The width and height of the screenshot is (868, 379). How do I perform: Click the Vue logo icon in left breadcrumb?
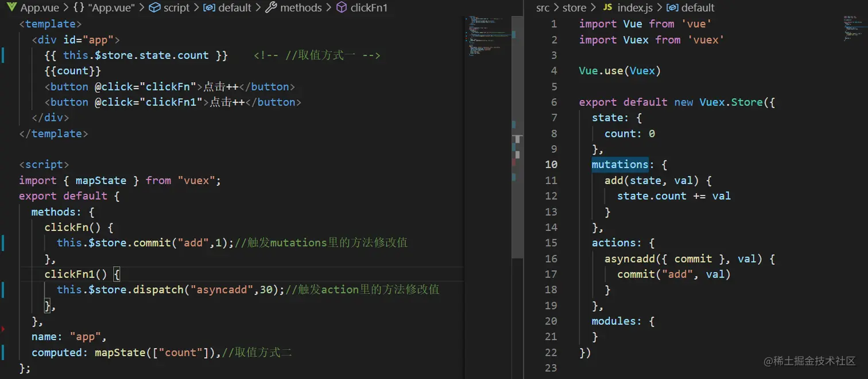(x=11, y=7)
